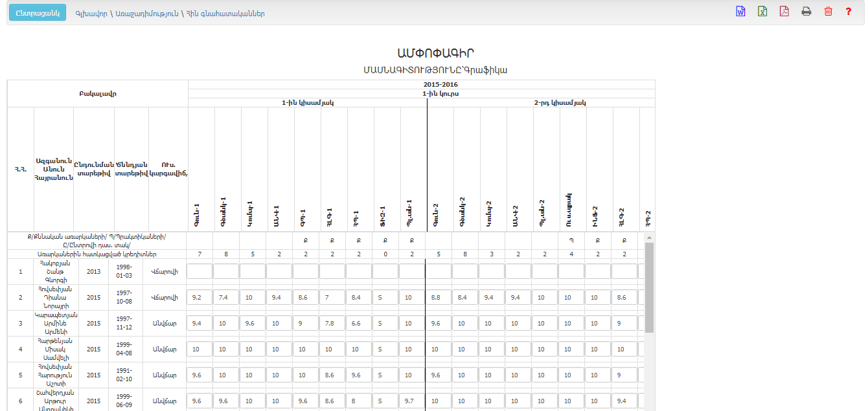Select the 8.8 grade in row 2
868x411 pixels.
point(438,297)
